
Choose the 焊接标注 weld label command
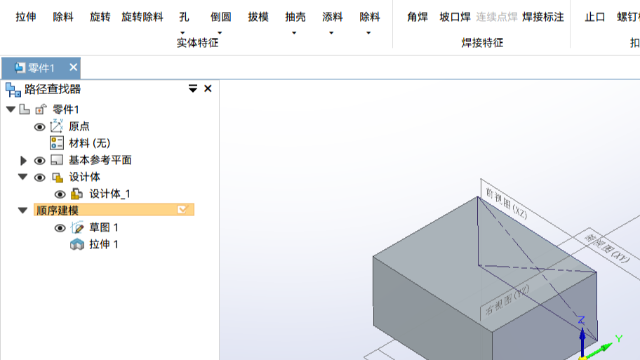[543, 17]
